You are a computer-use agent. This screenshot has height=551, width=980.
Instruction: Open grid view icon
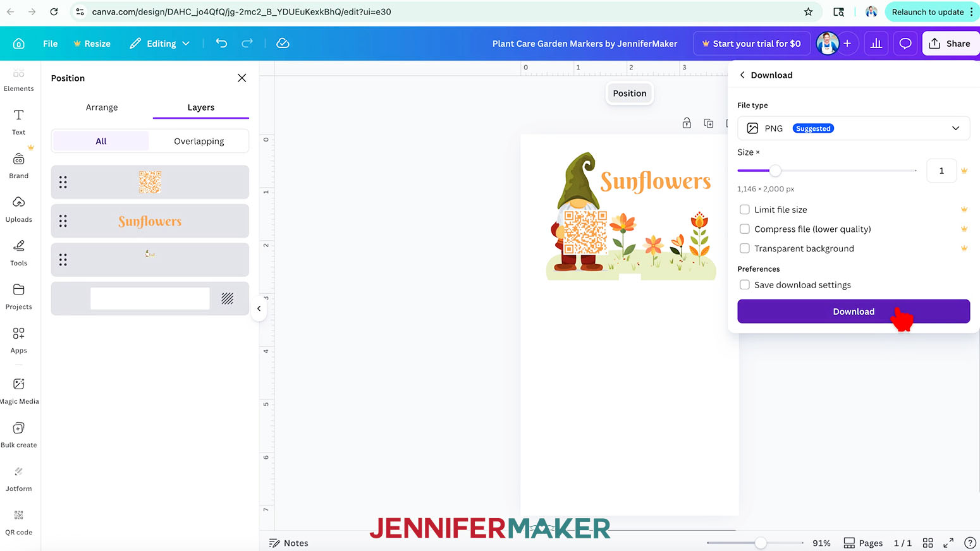[x=928, y=543]
